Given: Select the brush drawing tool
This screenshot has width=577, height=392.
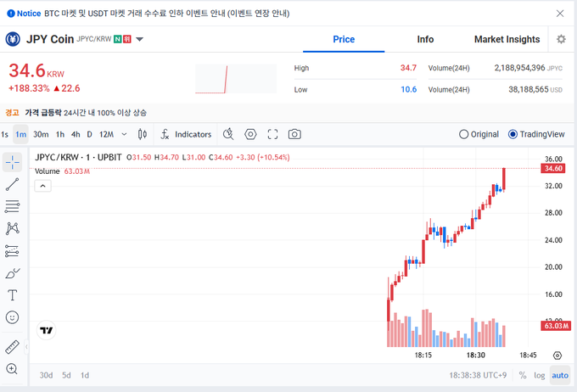Looking at the screenshot, I should tap(12, 273).
